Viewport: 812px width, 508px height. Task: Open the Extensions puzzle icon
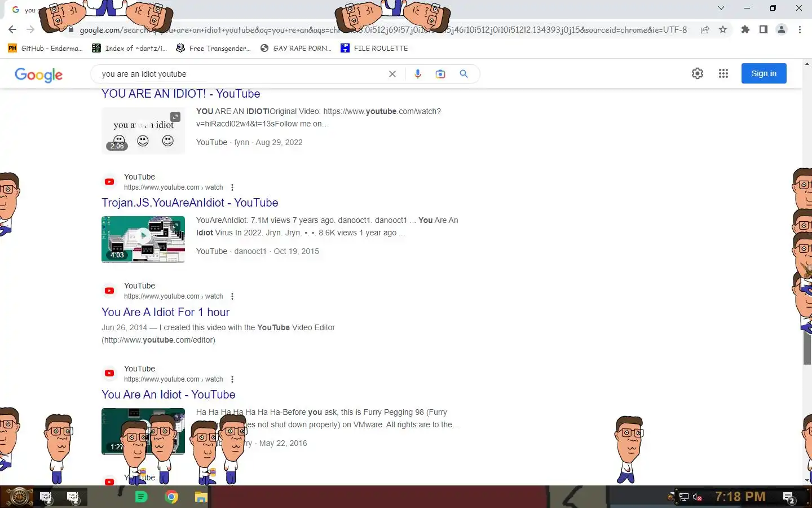(x=745, y=29)
